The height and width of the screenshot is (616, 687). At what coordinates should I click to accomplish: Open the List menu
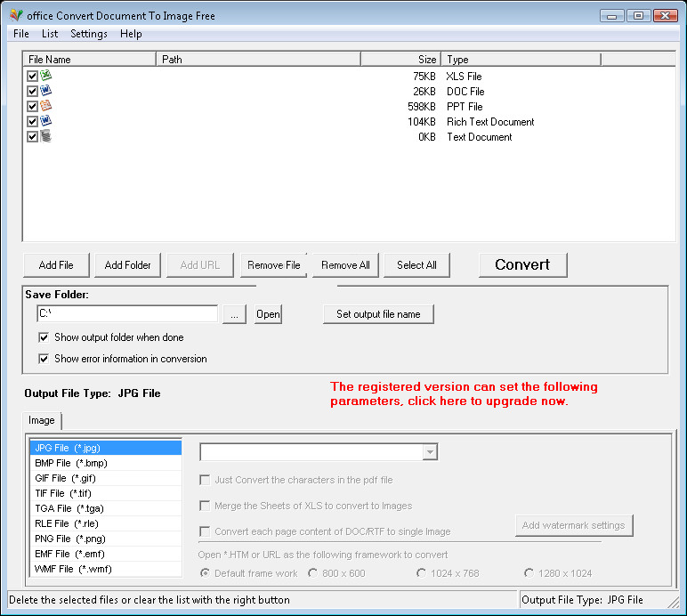50,34
